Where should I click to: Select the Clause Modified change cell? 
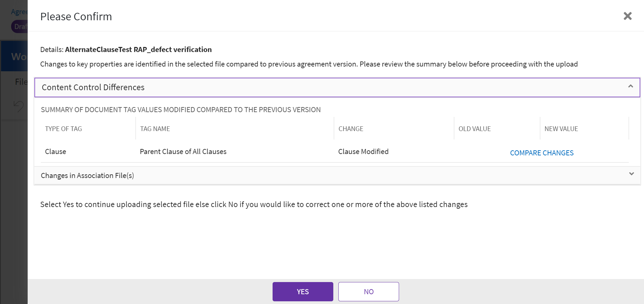tap(363, 152)
